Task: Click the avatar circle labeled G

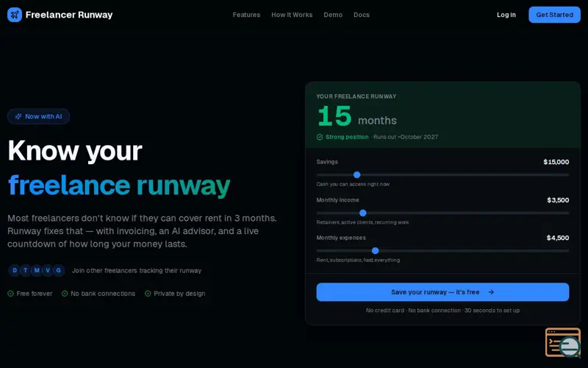Action: 59,270
